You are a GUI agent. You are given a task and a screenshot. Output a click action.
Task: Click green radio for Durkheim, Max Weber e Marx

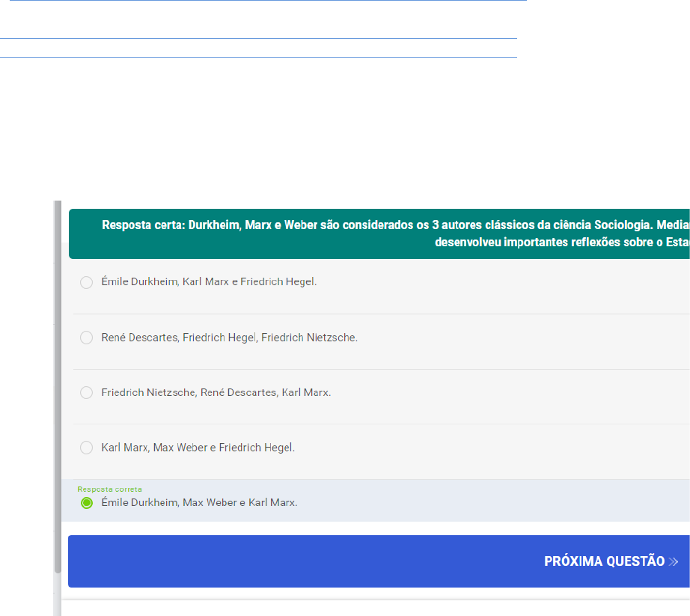[x=86, y=503]
